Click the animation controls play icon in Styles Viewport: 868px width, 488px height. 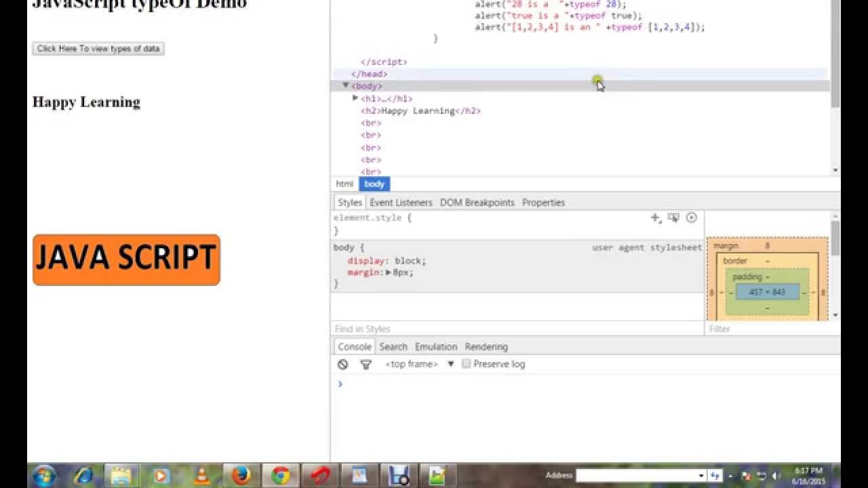click(x=691, y=218)
